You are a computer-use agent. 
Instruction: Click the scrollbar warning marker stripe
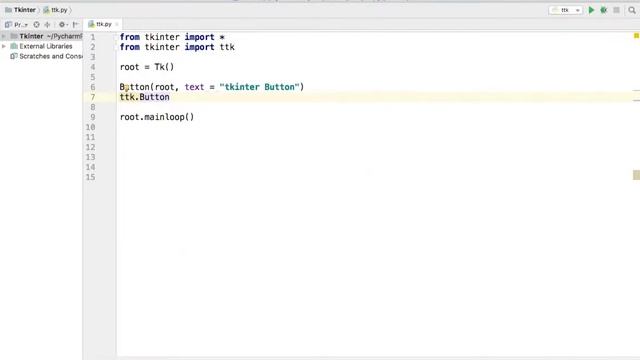(636, 175)
